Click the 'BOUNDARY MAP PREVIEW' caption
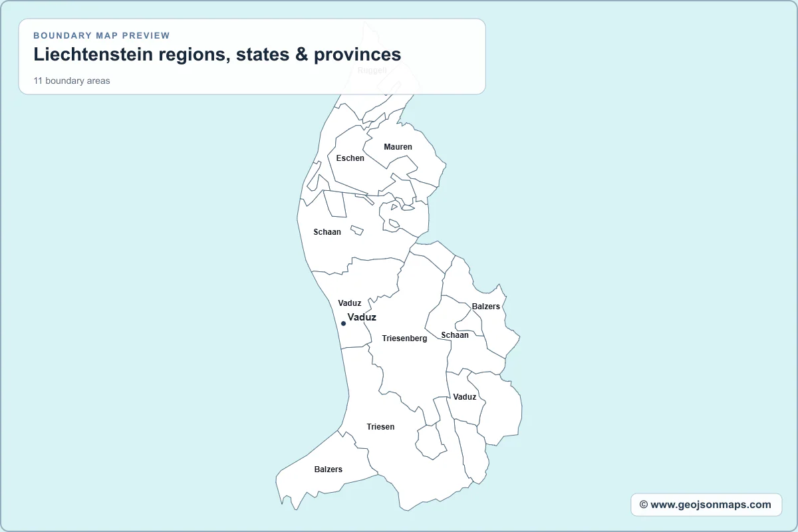This screenshot has height=532, width=798. coord(102,35)
